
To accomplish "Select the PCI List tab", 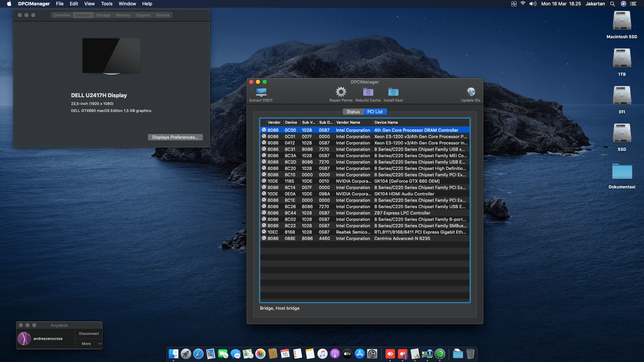I will 375,112.
